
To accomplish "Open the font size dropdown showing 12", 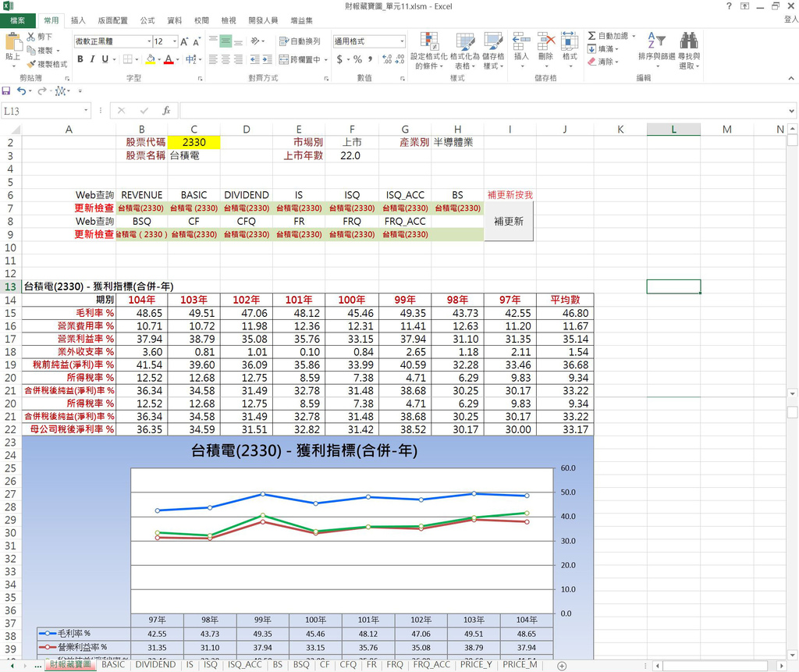I will (x=175, y=41).
